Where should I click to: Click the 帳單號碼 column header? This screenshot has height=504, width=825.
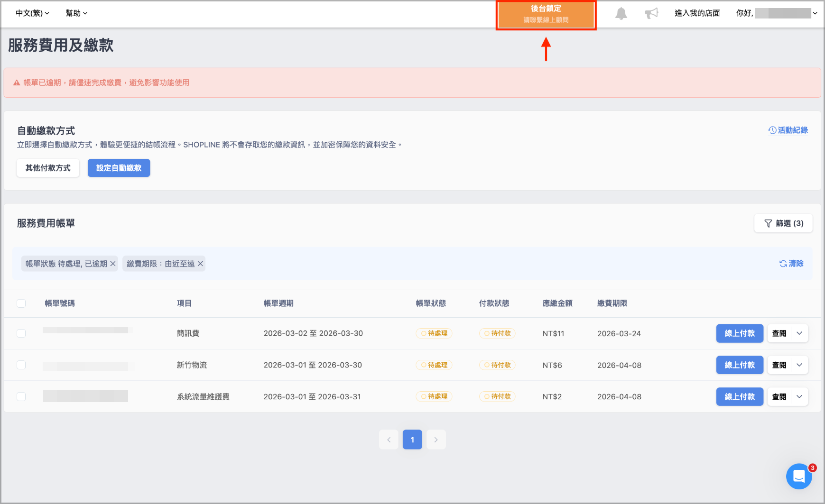coord(60,303)
